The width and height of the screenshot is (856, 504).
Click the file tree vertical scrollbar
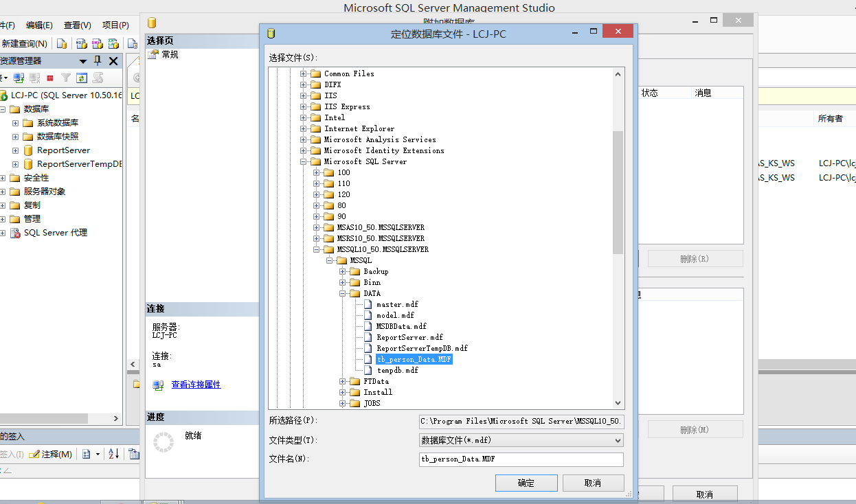click(618, 192)
